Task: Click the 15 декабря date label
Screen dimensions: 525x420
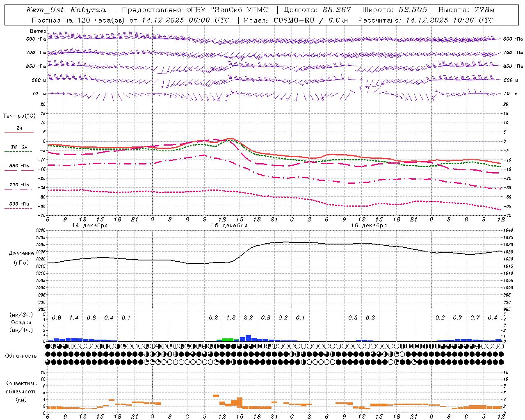Action: pyautogui.click(x=229, y=226)
